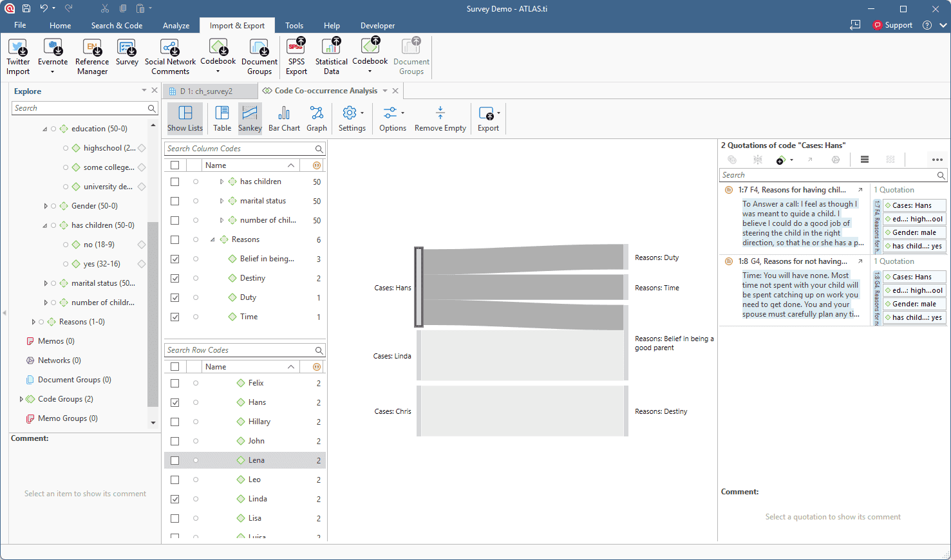Check the Felix row code checkbox
The image size is (951, 560).
coord(174,383)
